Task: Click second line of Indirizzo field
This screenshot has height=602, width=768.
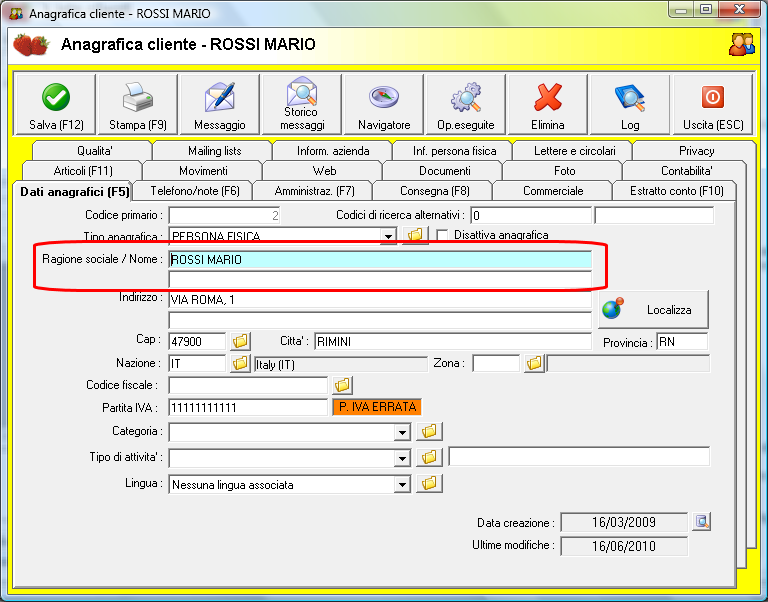Action: (x=380, y=319)
